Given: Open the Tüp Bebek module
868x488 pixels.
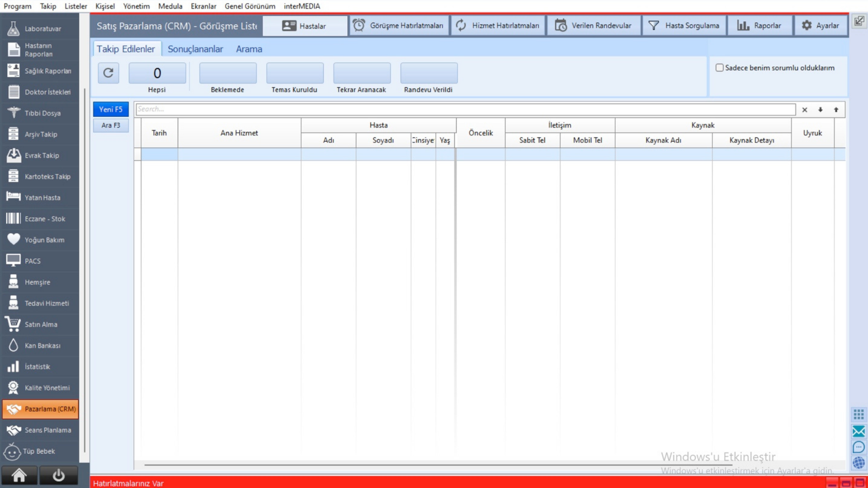Looking at the screenshot, I should (40, 451).
